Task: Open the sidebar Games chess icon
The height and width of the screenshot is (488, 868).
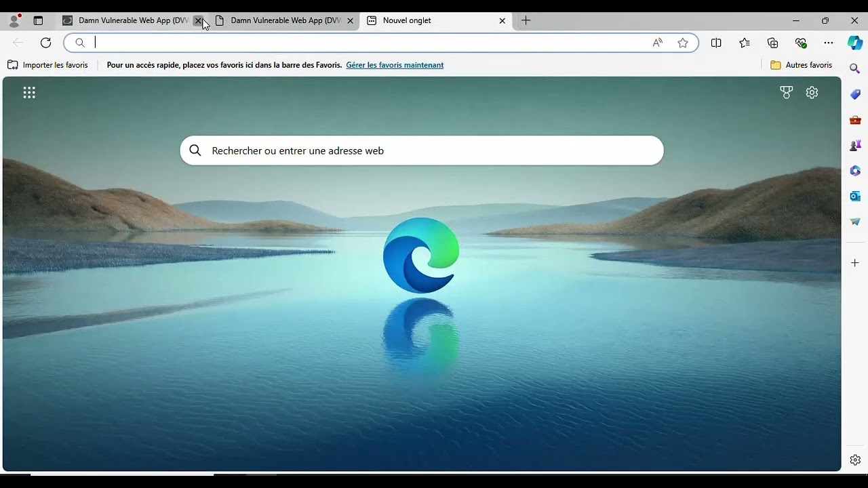Action: [x=855, y=145]
